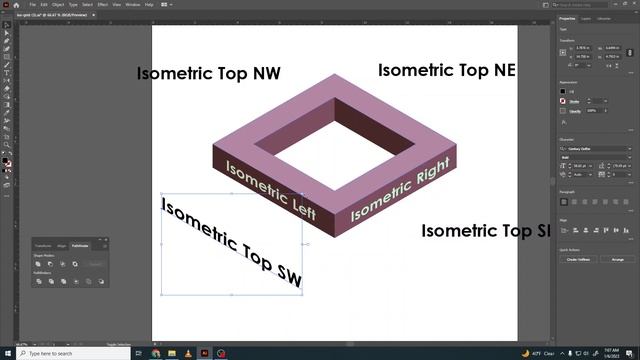Open the font size dropdown arrow
Screen dimensions: 640x360
590,166
